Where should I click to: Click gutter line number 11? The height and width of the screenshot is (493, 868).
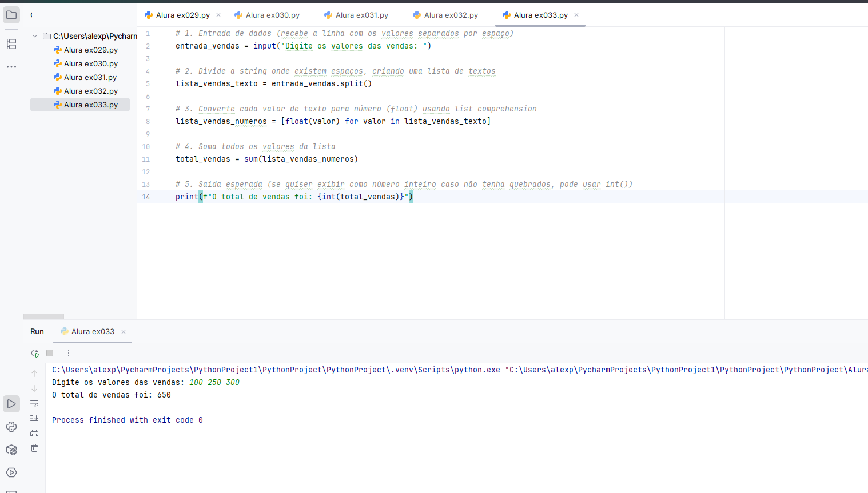(146, 159)
